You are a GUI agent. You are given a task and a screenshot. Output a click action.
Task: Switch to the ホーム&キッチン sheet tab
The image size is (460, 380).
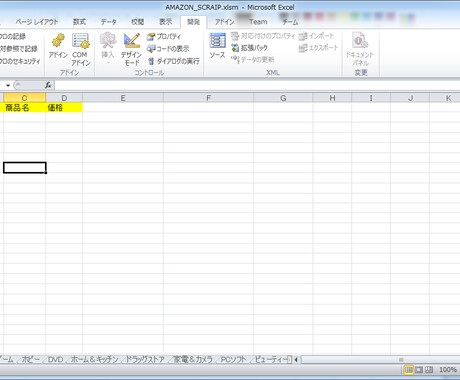(x=95, y=360)
